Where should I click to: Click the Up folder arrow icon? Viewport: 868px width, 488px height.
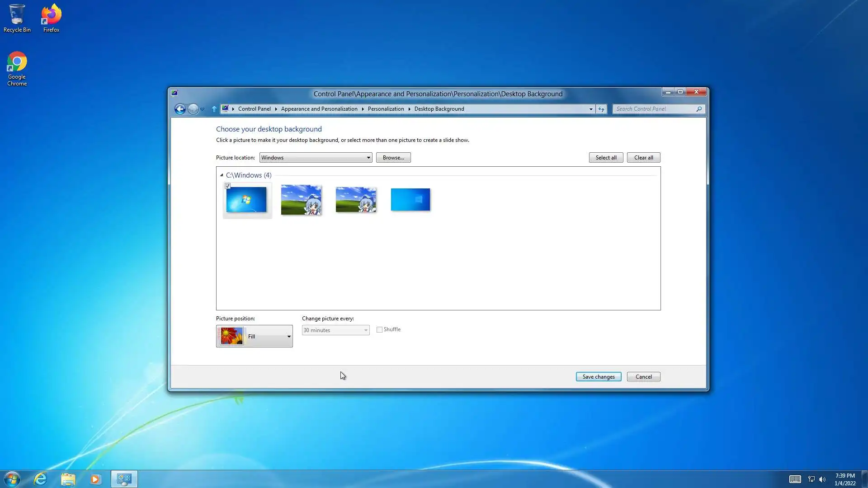[214, 109]
